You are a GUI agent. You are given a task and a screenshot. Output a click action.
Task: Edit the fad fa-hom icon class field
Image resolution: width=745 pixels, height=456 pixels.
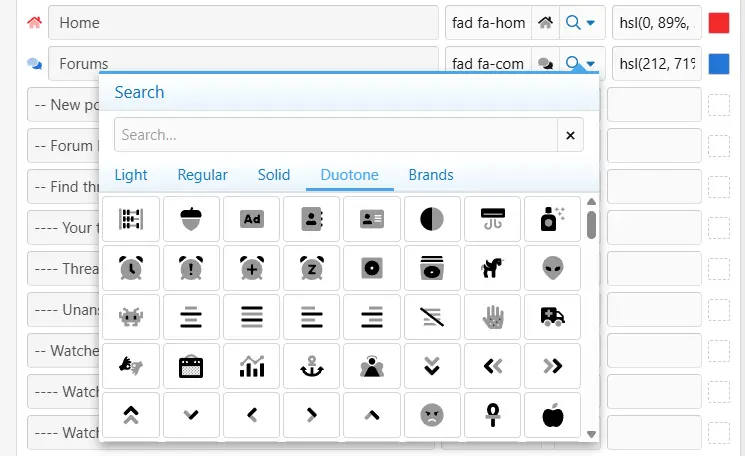(x=488, y=22)
